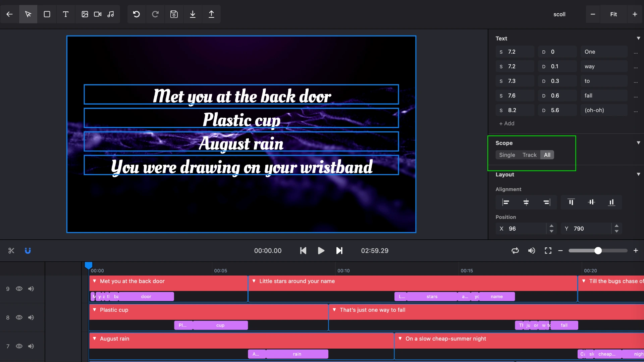Align horizontal centers
644x362 pixels.
[x=526, y=202]
